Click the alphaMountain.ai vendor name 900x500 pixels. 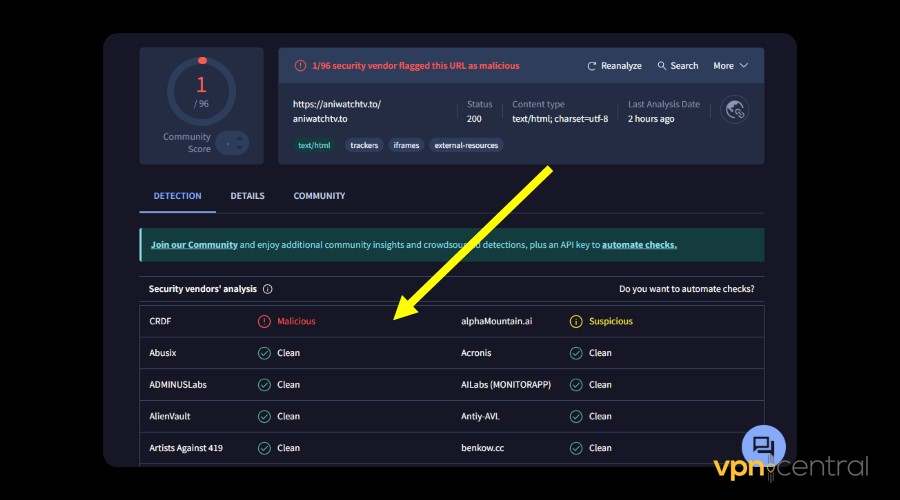click(496, 321)
